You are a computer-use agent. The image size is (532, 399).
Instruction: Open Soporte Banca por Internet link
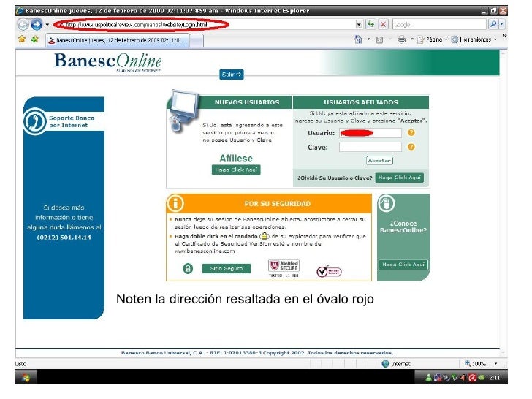click(72, 121)
